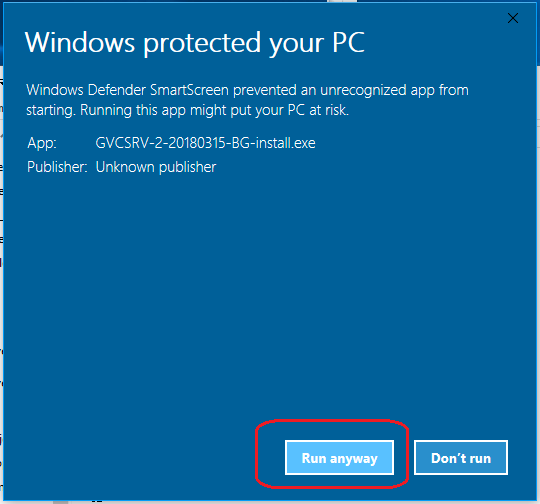
Task: Click the 'App:' label
Action: coord(42,143)
